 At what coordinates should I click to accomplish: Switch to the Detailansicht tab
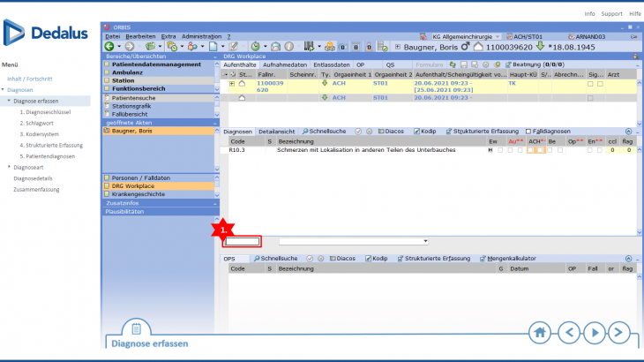(x=277, y=131)
